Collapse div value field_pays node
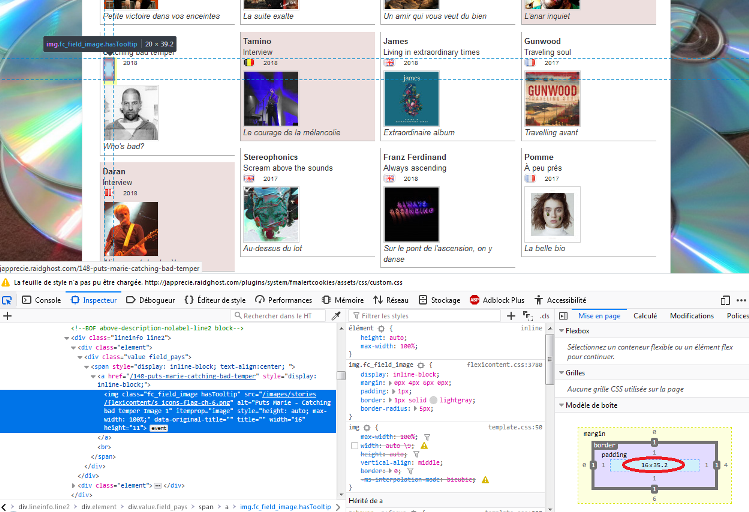 tap(80, 357)
